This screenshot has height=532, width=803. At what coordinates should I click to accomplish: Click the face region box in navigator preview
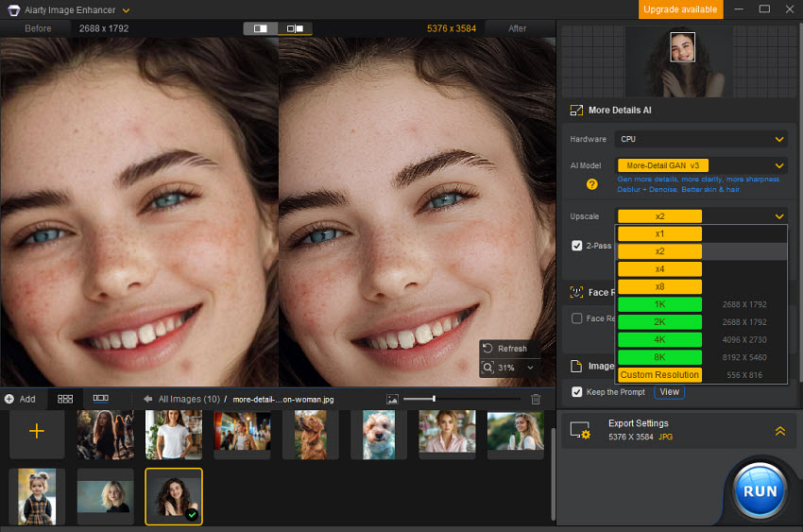coord(683,47)
